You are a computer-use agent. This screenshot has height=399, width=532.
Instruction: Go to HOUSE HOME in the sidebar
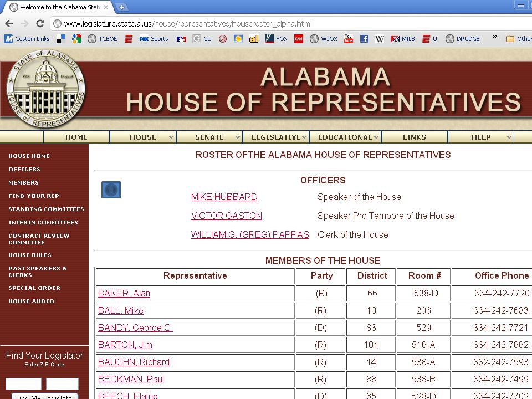[29, 156]
